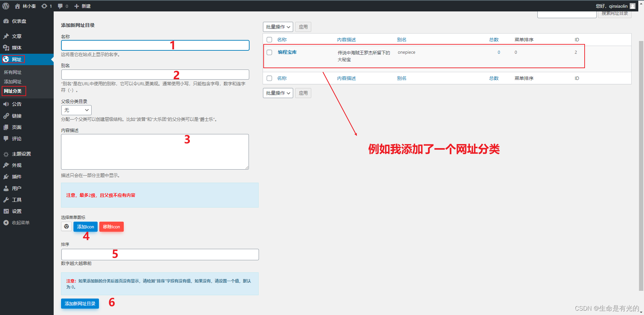
Task: Click the onepiece alias cell
Action: coord(407,52)
